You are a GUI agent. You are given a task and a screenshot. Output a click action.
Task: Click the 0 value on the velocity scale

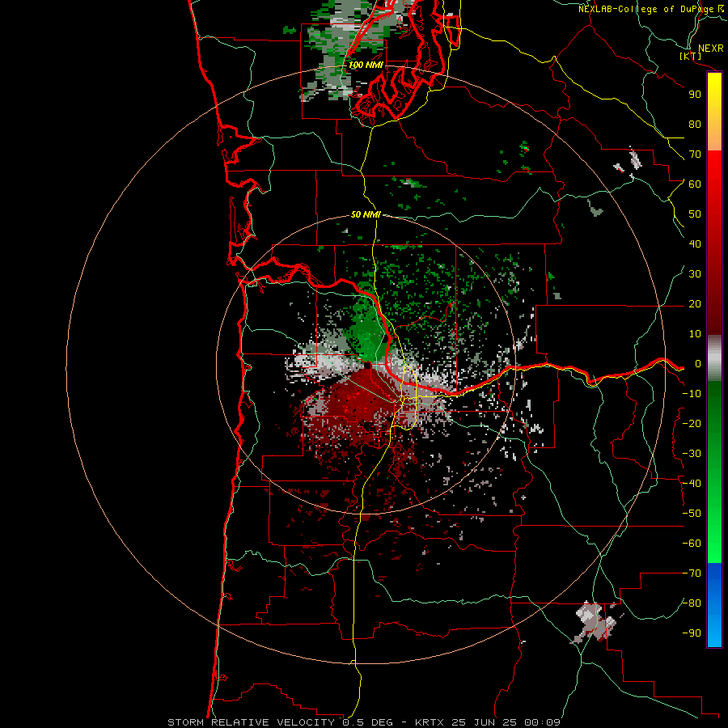(x=698, y=364)
